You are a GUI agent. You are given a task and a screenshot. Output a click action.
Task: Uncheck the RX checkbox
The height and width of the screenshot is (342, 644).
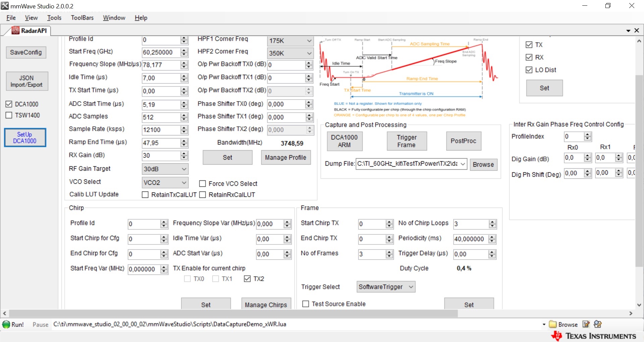(x=529, y=57)
